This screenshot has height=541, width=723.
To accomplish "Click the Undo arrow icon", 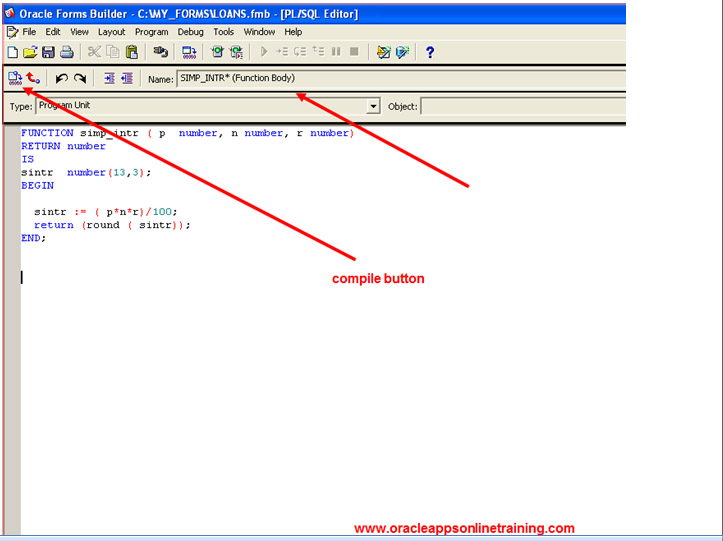I will (x=61, y=78).
